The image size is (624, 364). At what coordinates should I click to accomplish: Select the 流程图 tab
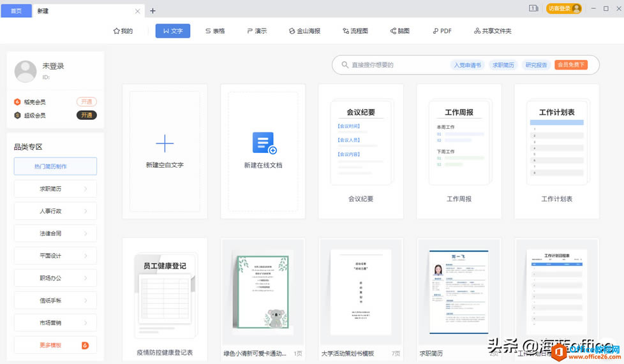coord(355,31)
